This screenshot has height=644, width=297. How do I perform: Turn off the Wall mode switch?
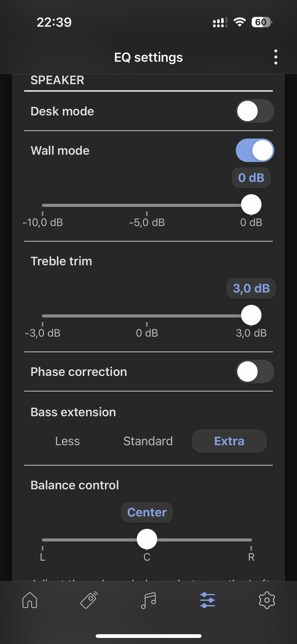click(x=255, y=150)
